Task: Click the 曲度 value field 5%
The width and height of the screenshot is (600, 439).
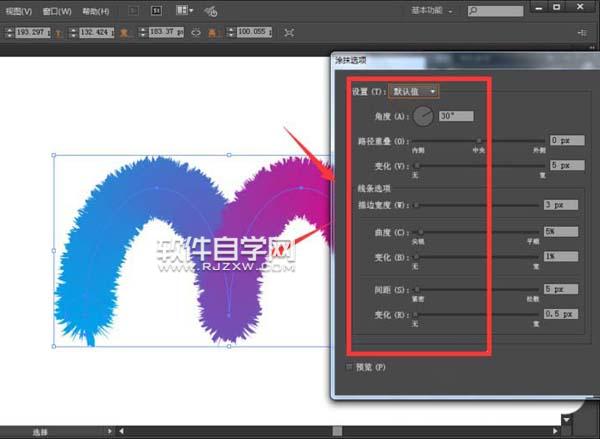Action: point(561,231)
